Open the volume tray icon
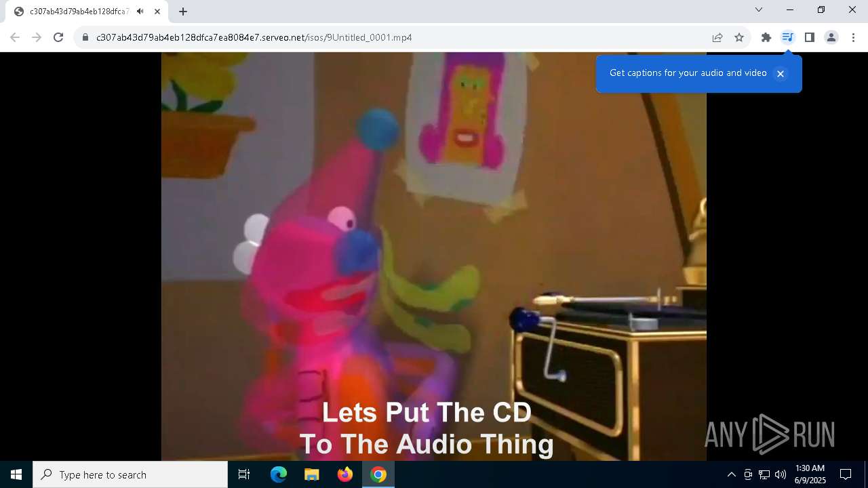Screen dimensions: 868x488 (x=781, y=474)
